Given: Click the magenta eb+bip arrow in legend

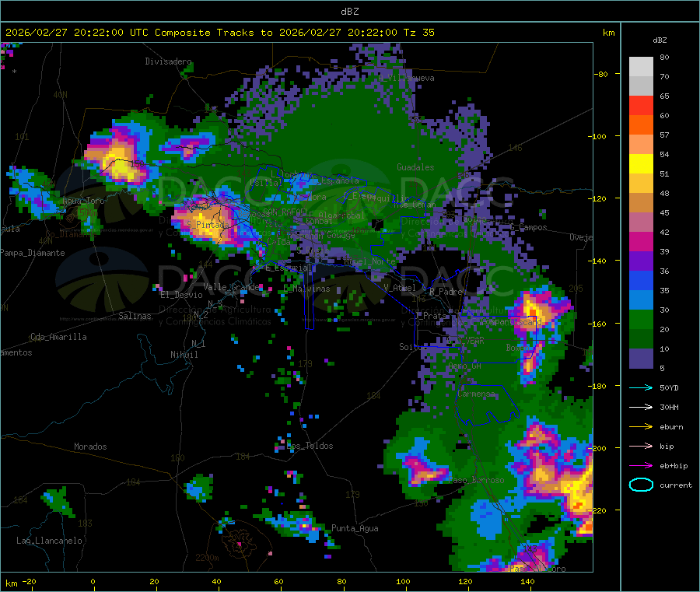Looking at the screenshot, I should [641, 466].
